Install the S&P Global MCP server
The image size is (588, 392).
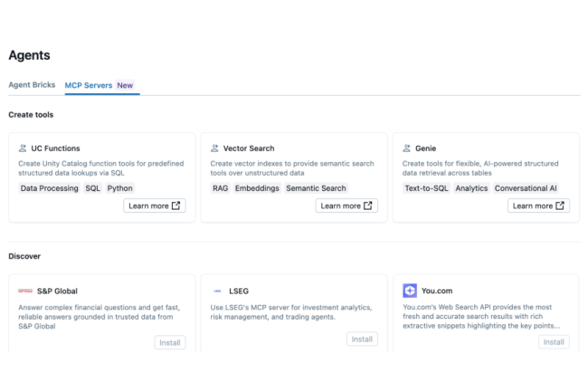click(x=170, y=343)
